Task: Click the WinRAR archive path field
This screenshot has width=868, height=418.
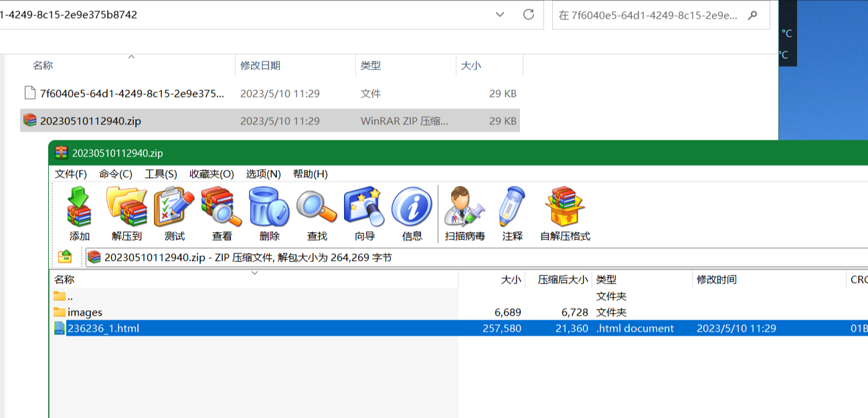Action: 476,257
